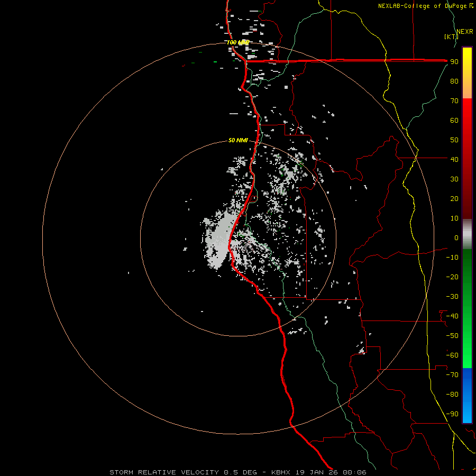476x476 pixels.
Task: Click the gray zero-velocity segment of the color bar
Action: click(x=467, y=234)
